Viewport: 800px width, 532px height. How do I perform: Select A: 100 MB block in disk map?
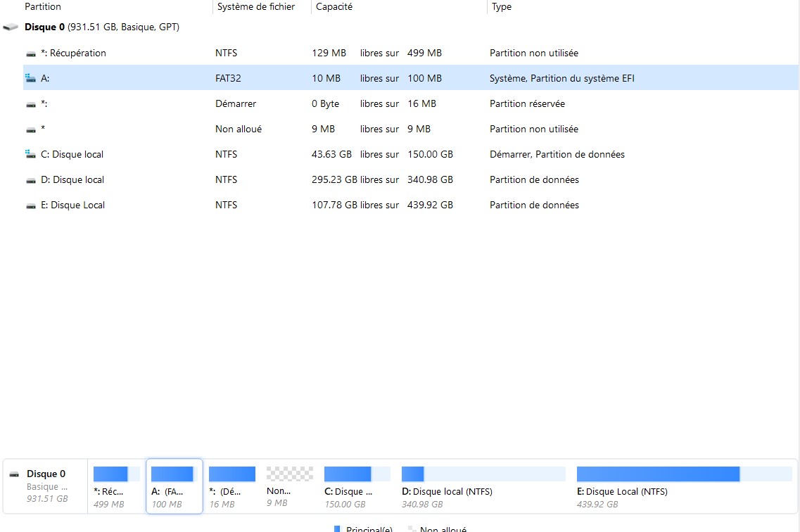(174, 486)
